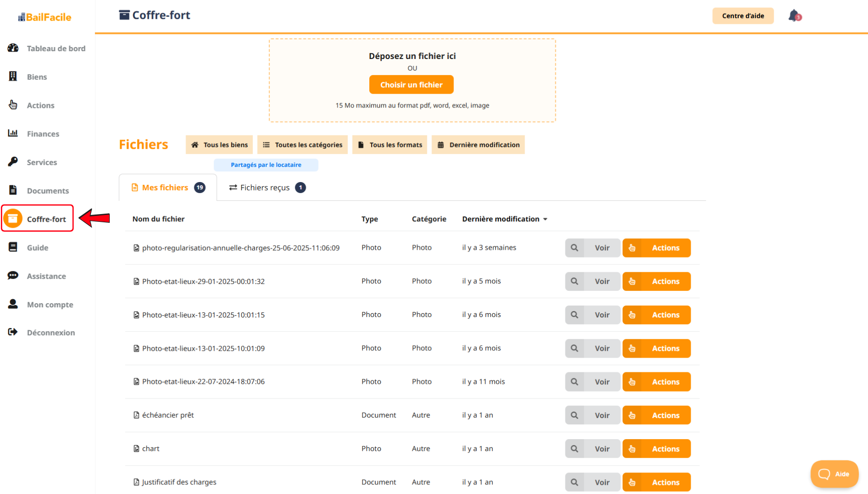This screenshot has width=868, height=494.
Task: Click magnifier icon for Photo-etat-lieux-13-01-2025-10:01:15 row
Action: [575, 315]
